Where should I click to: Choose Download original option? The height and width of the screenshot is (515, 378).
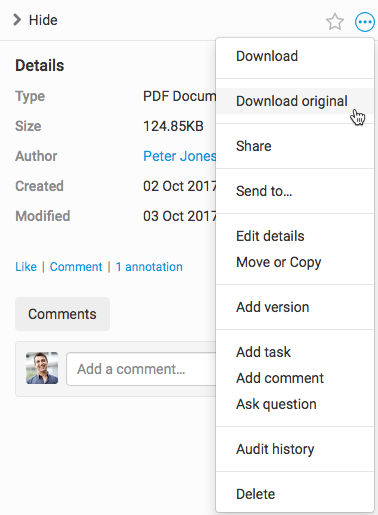click(295, 101)
